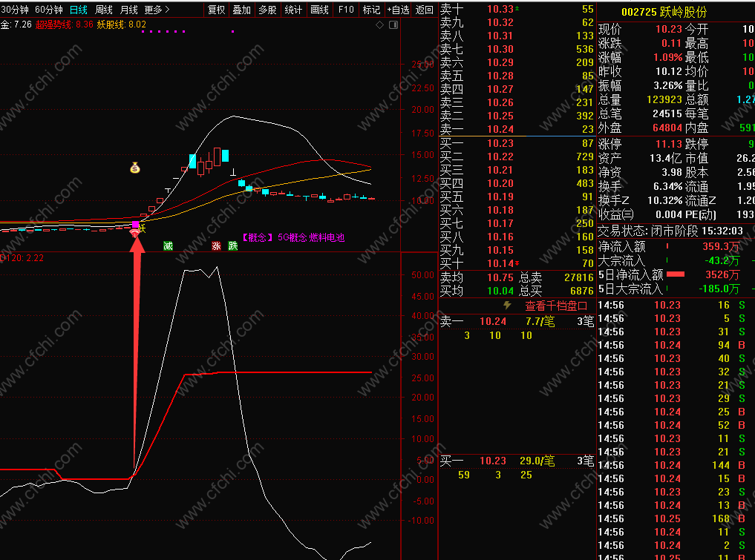
Task: Click the 外盘 value 64804
Action: (x=667, y=128)
